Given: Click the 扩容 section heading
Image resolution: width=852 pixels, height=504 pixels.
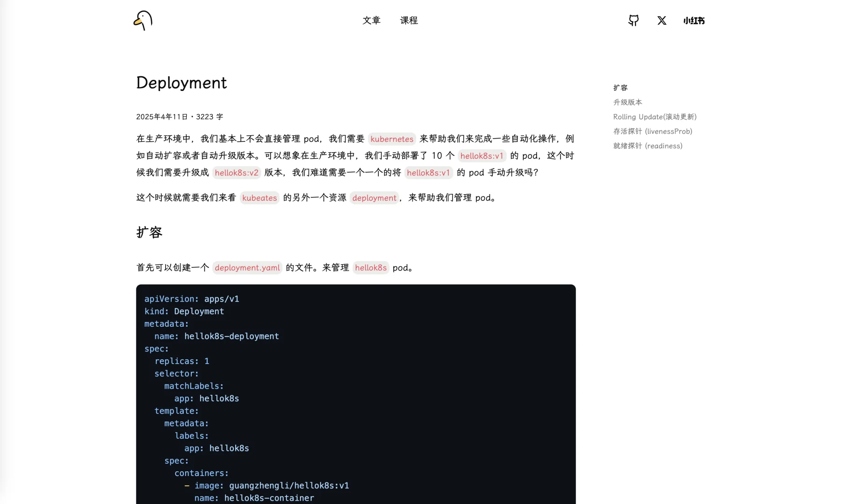Looking at the screenshot, I should point(149,232).
